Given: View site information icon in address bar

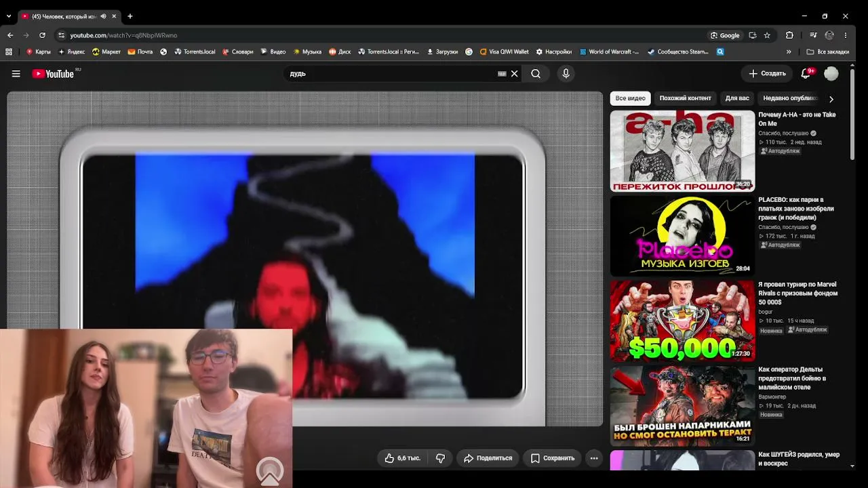Looking at the screenshot, I should pyautogui.click(x=62, y=35).
